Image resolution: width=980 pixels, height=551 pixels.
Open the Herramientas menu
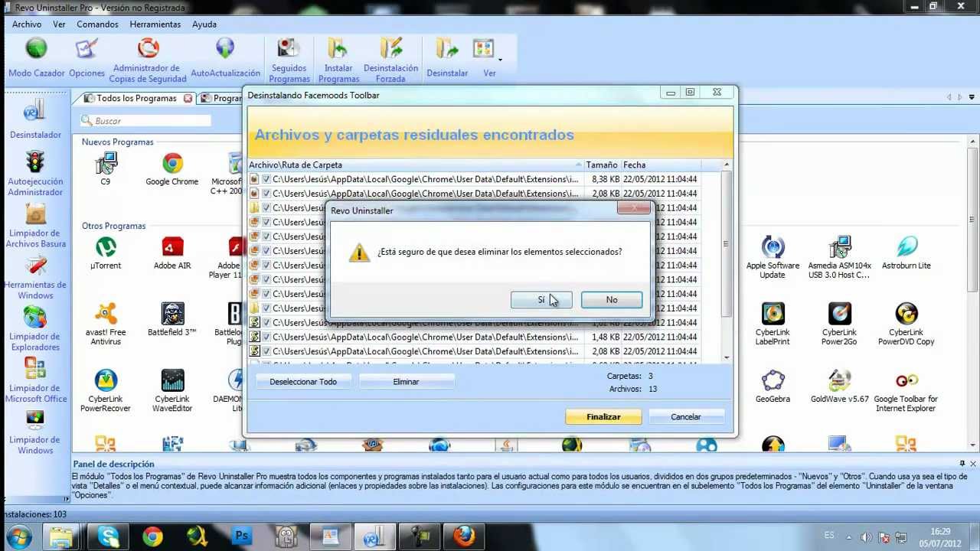155,24
